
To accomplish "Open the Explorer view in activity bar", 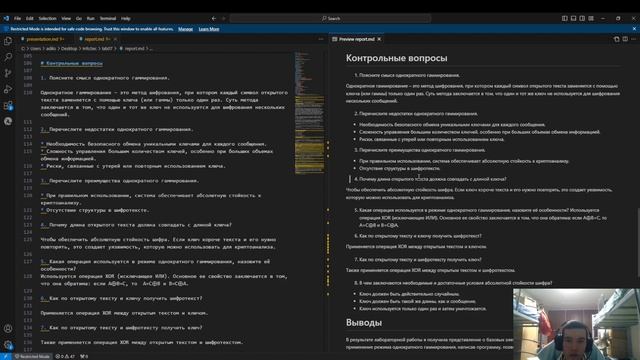I will pos(8,41).
